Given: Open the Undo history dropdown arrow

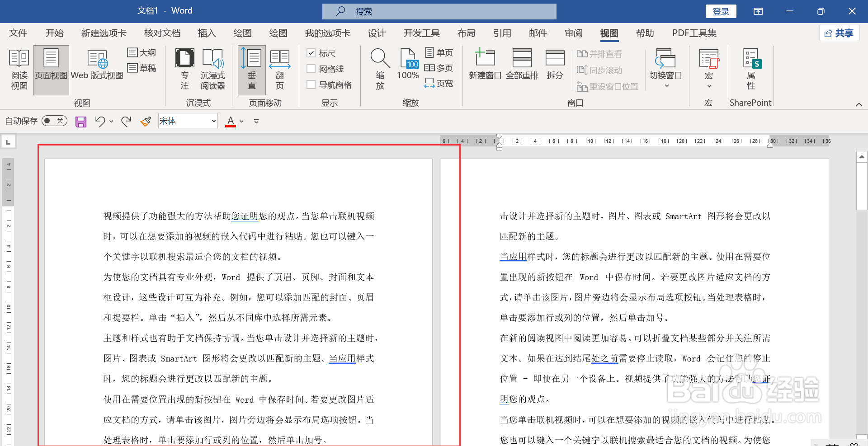Looking at the screenshot, I should click(111, 121).
